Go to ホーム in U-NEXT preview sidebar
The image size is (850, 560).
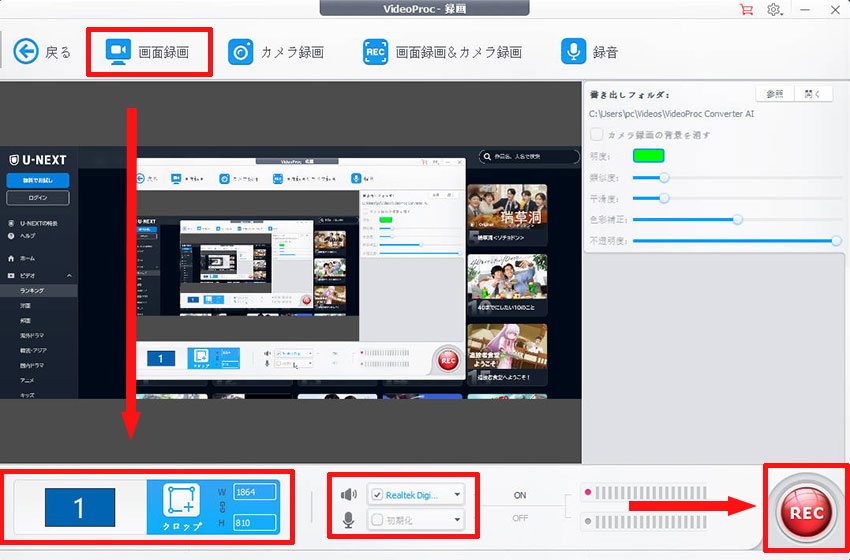coord(23,259)
